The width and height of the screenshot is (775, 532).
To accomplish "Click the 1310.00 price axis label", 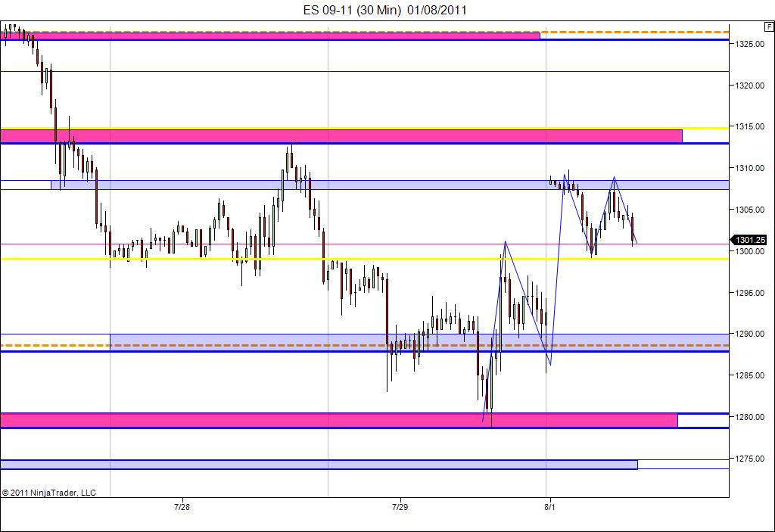I will pos(749,168).
